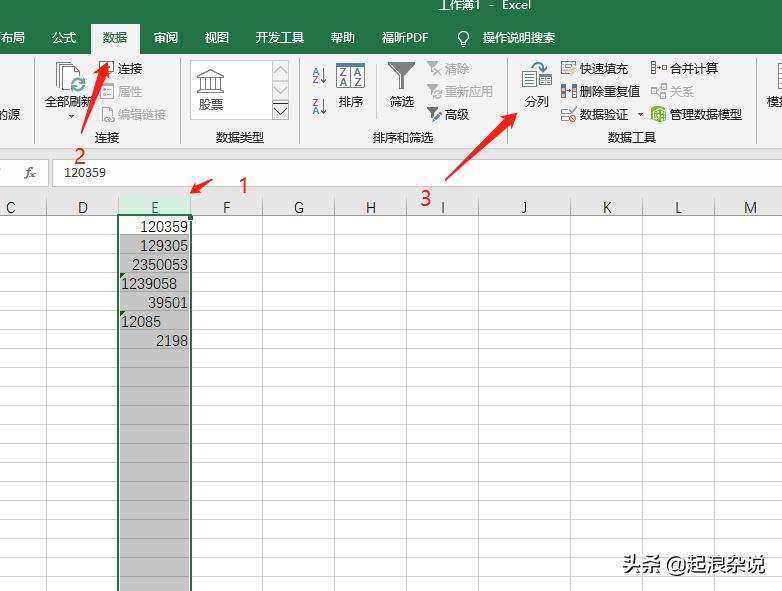
Task: Open the Formulas (公式) tab
Action: coord(64,38)
